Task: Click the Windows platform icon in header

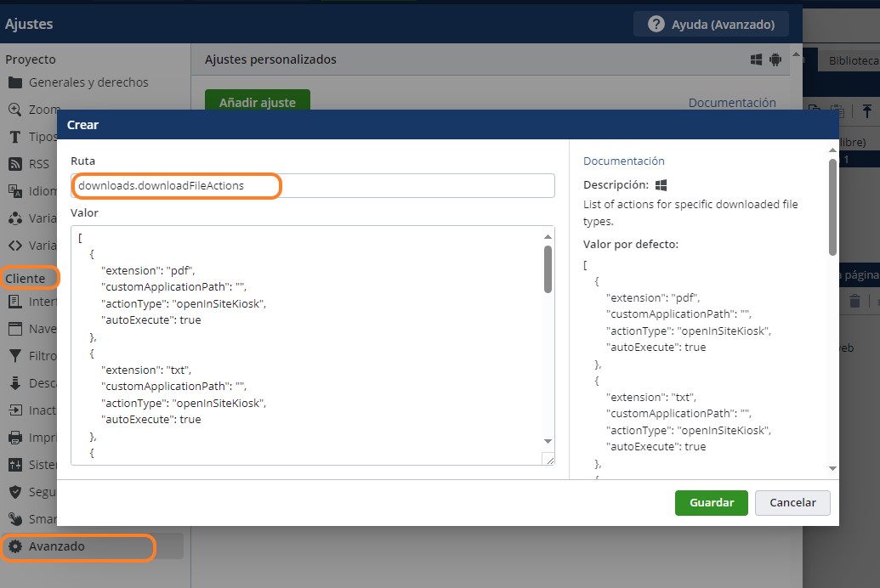Action: (x=756, y=59)
